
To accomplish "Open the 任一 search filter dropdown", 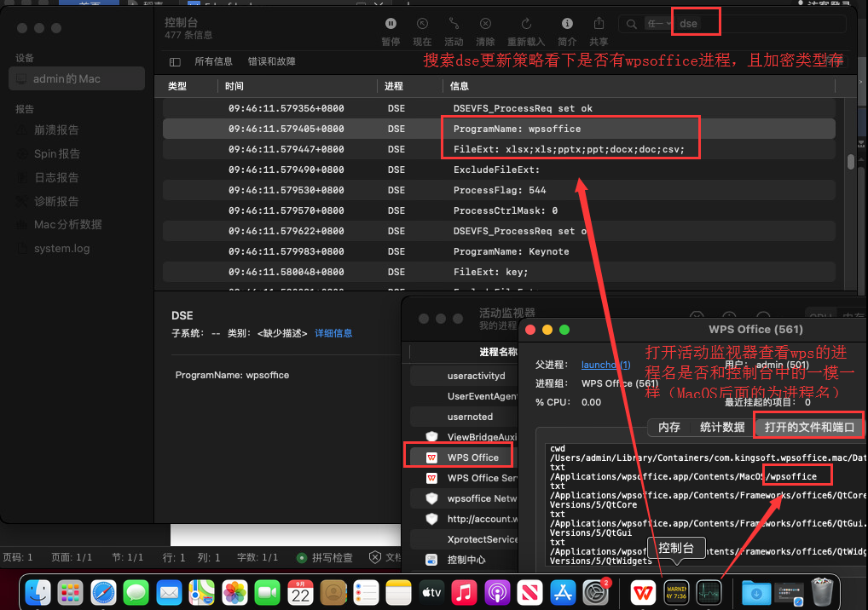I will pos(659,24).
